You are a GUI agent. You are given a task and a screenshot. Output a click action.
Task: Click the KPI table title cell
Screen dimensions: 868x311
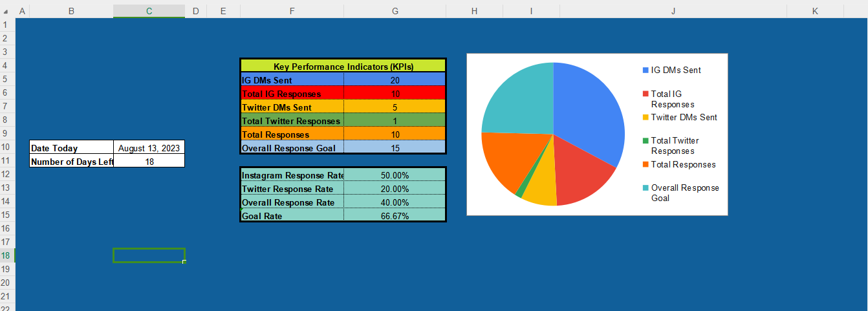click(x=343, y=66)
